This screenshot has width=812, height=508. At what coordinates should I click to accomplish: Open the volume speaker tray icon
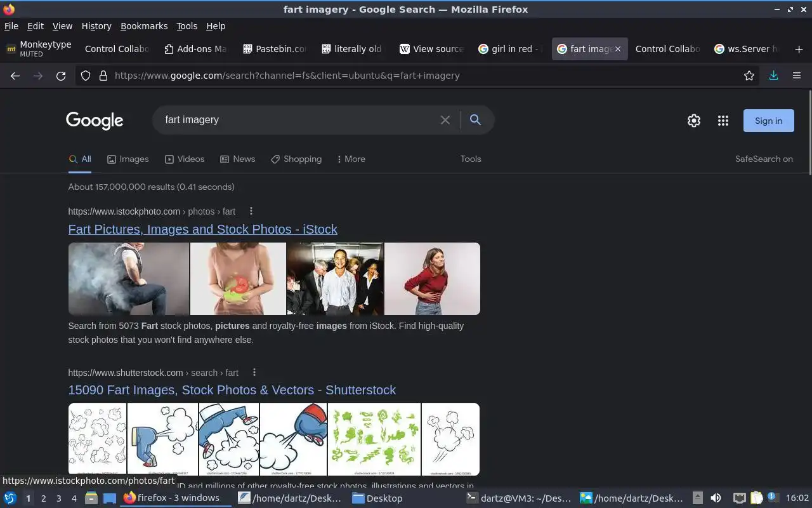tap(716, 498)
